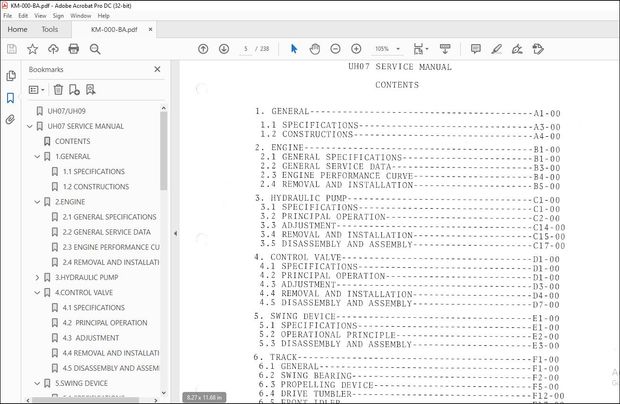
Task: Select the Hand pan tool
Action: [314, 48]
